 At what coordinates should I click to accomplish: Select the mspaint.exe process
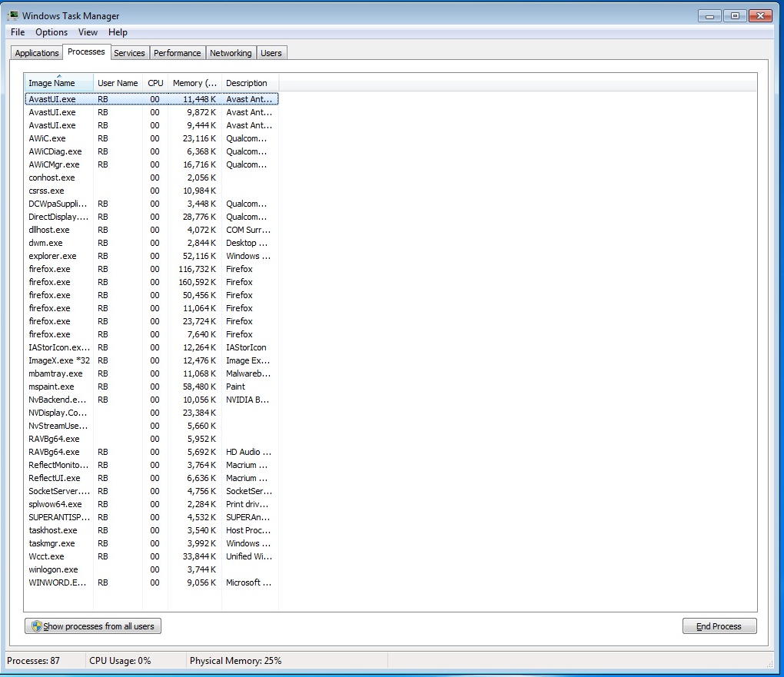pos(151,387)
